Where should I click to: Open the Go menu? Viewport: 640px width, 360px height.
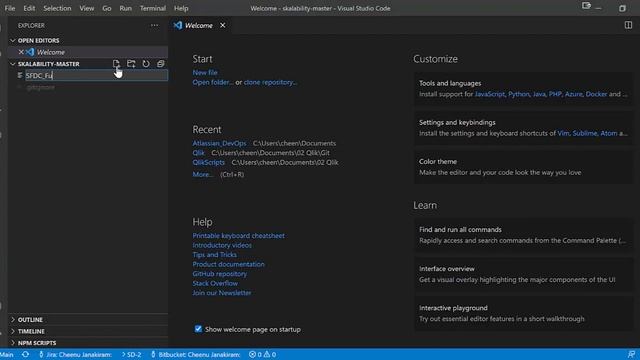point(107,8)
